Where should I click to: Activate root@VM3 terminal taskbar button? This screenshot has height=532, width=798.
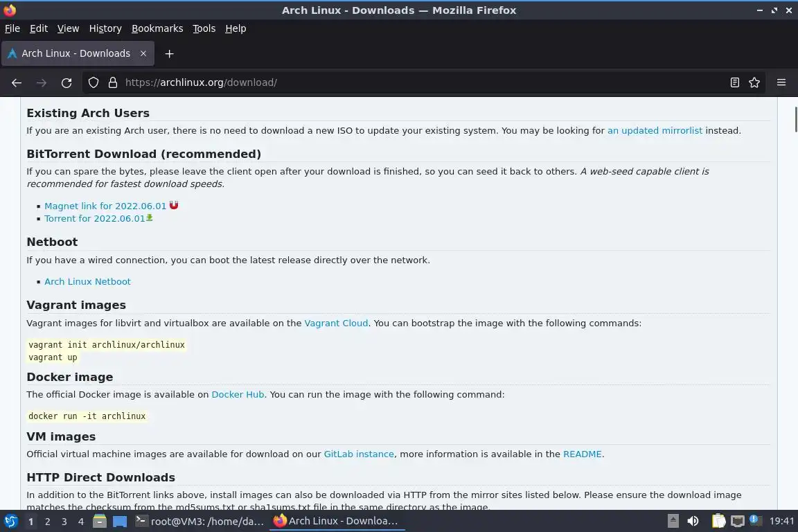coord(199,522)
